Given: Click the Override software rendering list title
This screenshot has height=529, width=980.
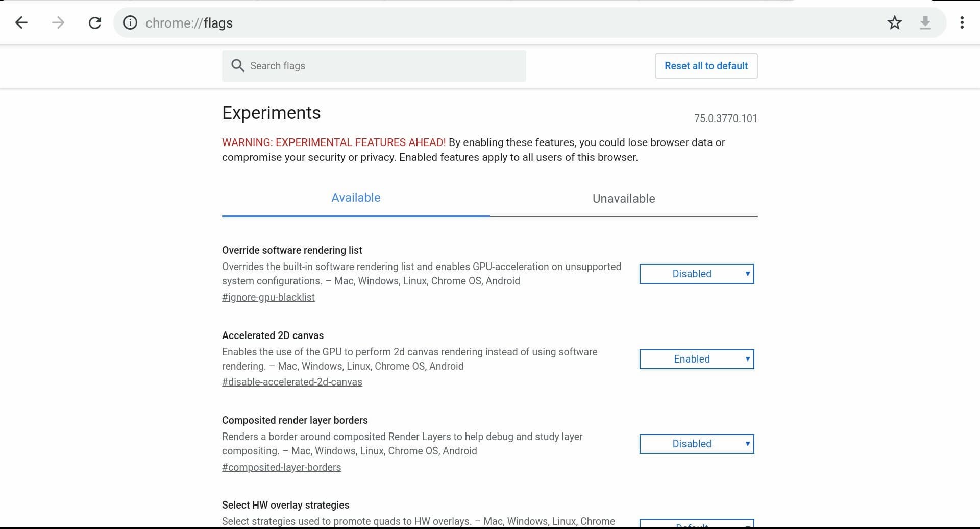Looking at the screenshot, I should tap(292, 250).
